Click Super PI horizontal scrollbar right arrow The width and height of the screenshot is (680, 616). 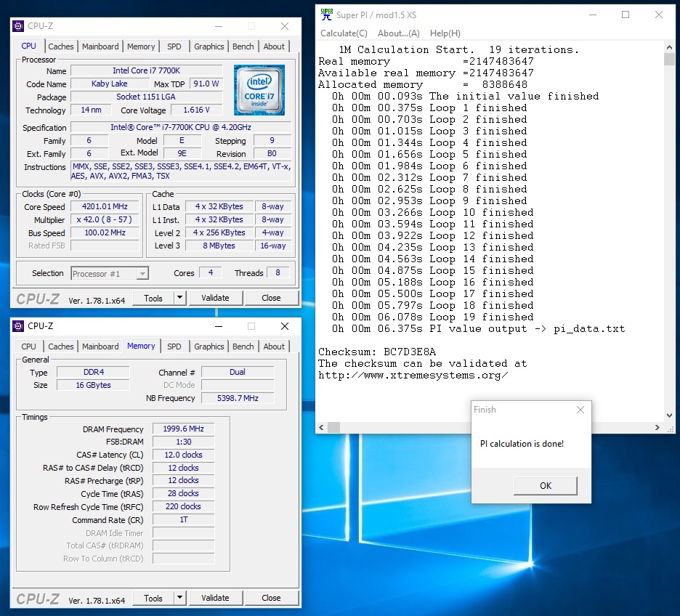(657, 427)
